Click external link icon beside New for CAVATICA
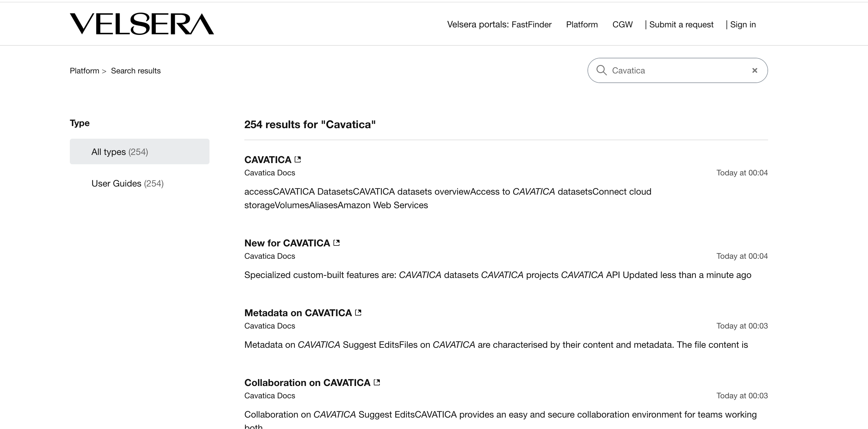 (336, 243)
